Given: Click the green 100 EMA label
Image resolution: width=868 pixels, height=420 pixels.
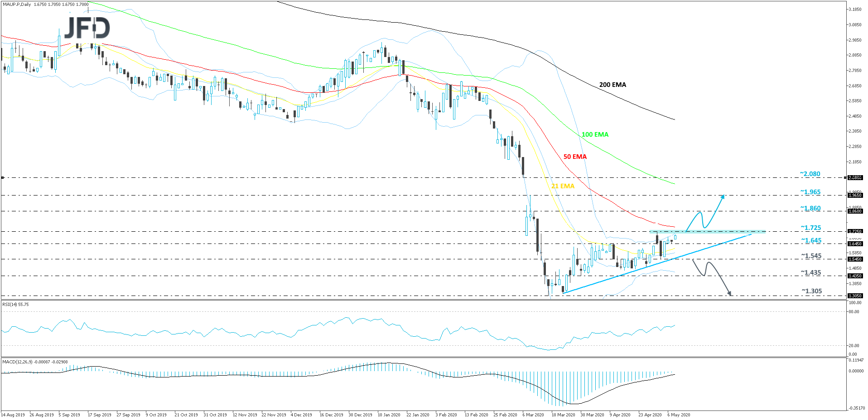Looking at the screenshot, I should 595,134.
